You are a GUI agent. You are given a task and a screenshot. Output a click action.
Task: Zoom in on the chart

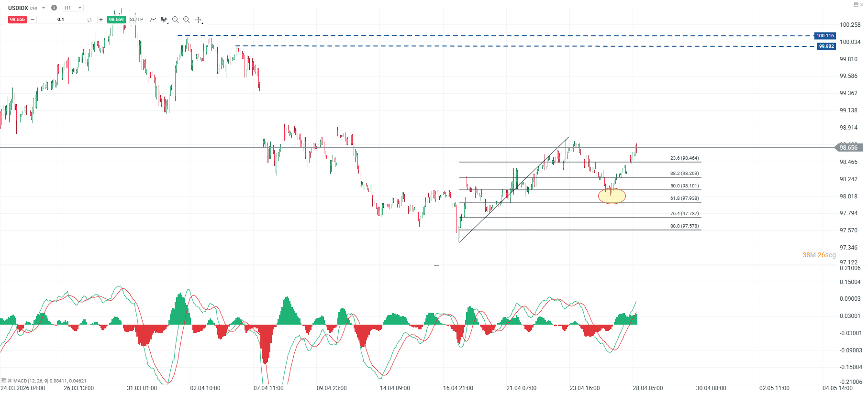point(186,20)
